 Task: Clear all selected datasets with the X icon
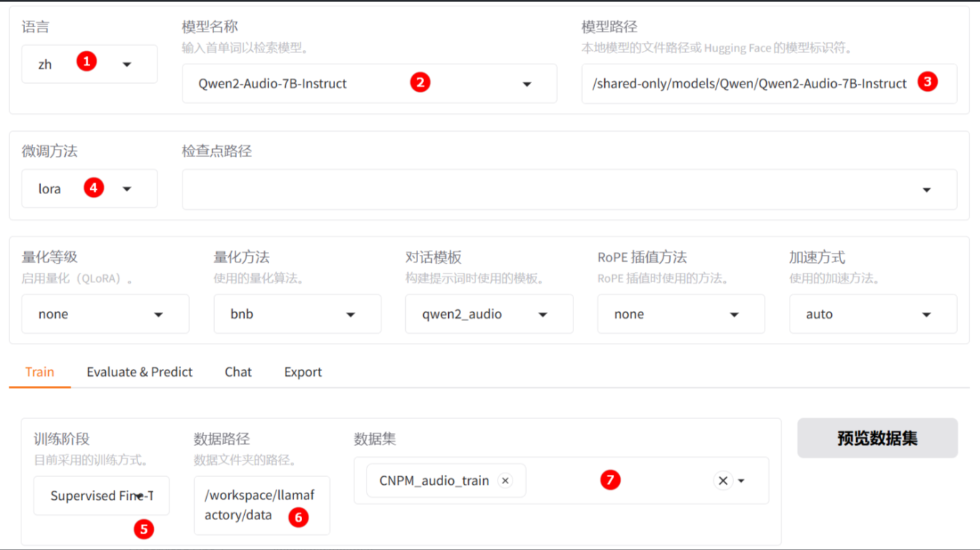coord(723,481)
